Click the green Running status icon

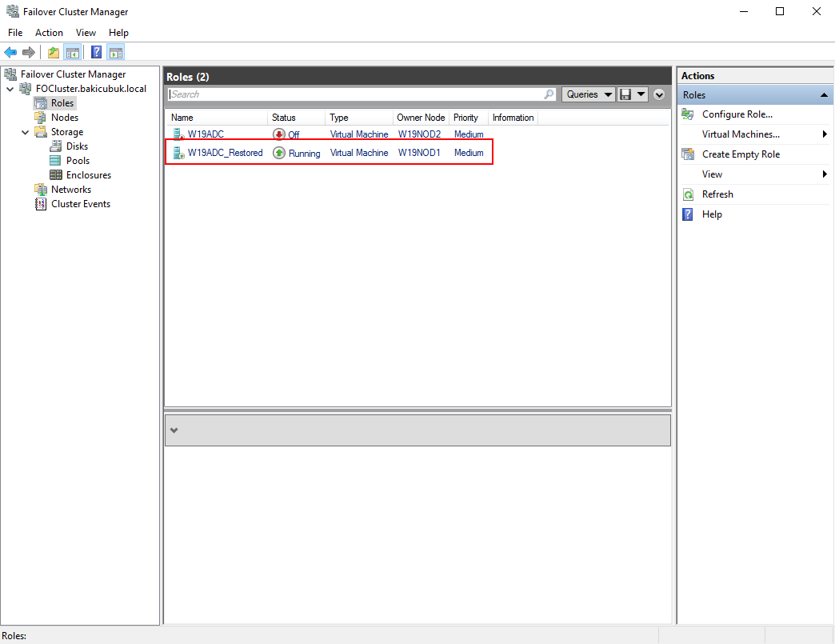coord(279,153)
